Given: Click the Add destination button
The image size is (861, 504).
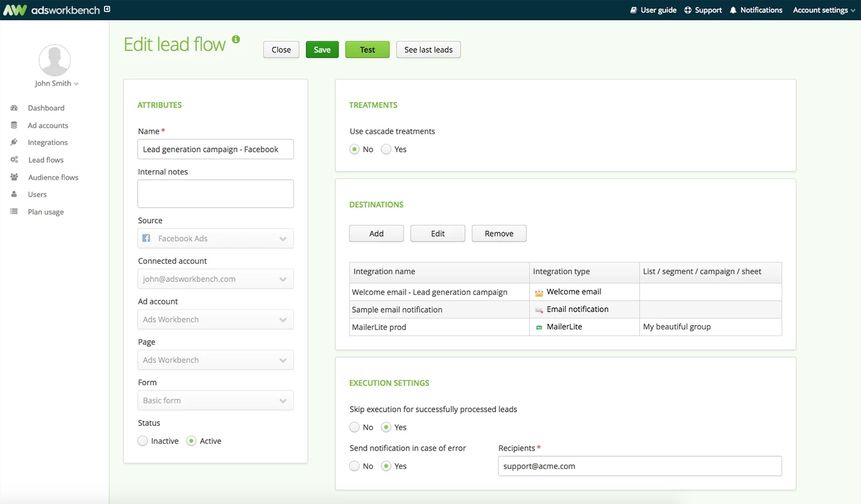Looking at the screenshot, I should click(376, 234).
